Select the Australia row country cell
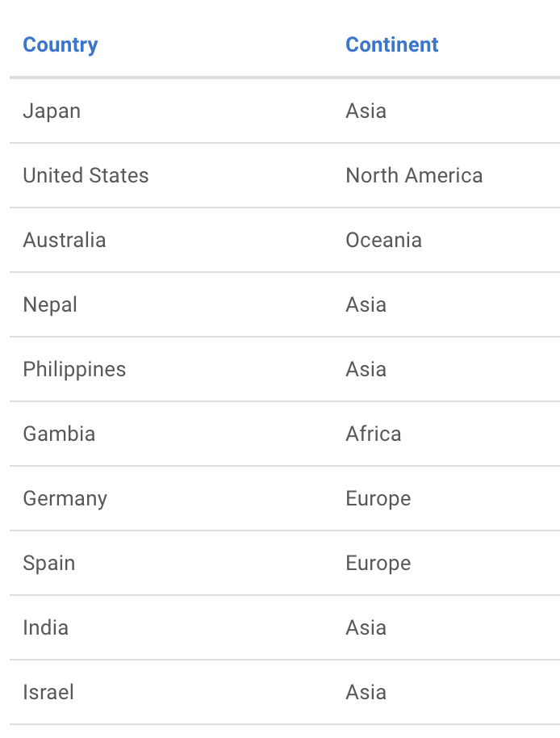 (65, 240)
